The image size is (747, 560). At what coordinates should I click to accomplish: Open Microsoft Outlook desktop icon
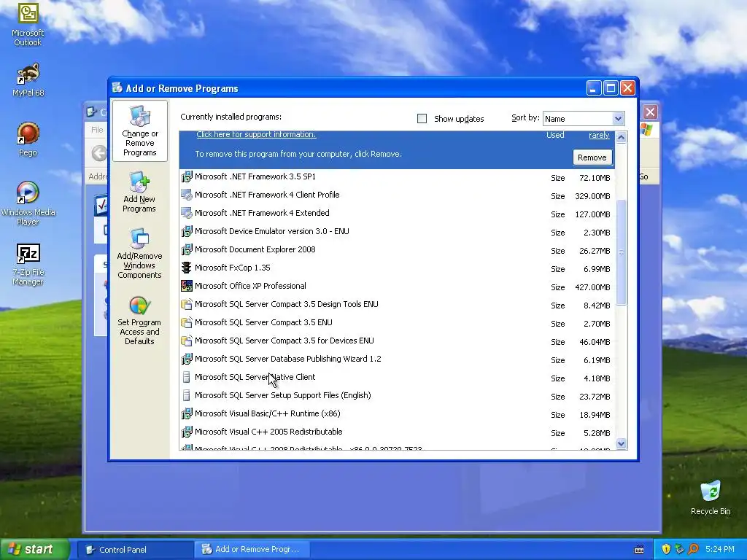(28, 24)
